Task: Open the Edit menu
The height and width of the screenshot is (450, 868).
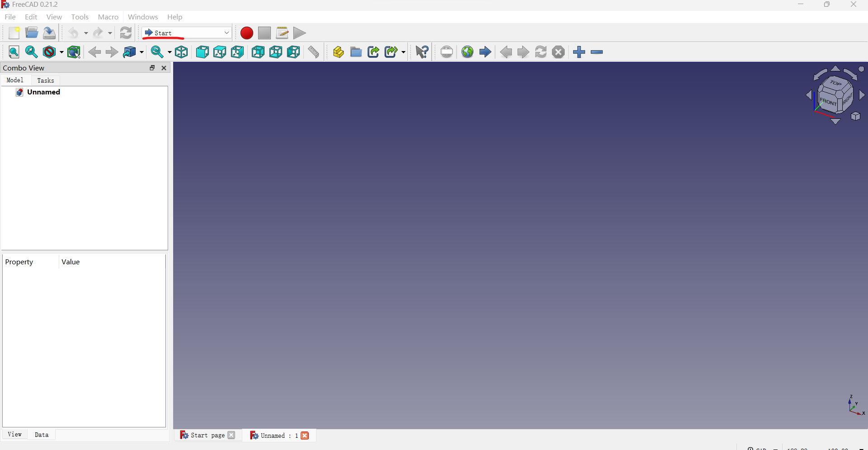Action: point(31,17)
